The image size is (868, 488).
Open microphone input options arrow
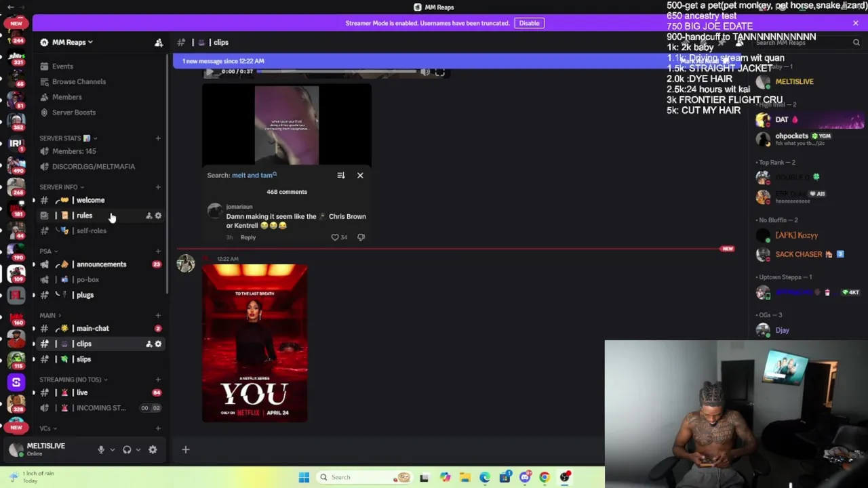113,449
